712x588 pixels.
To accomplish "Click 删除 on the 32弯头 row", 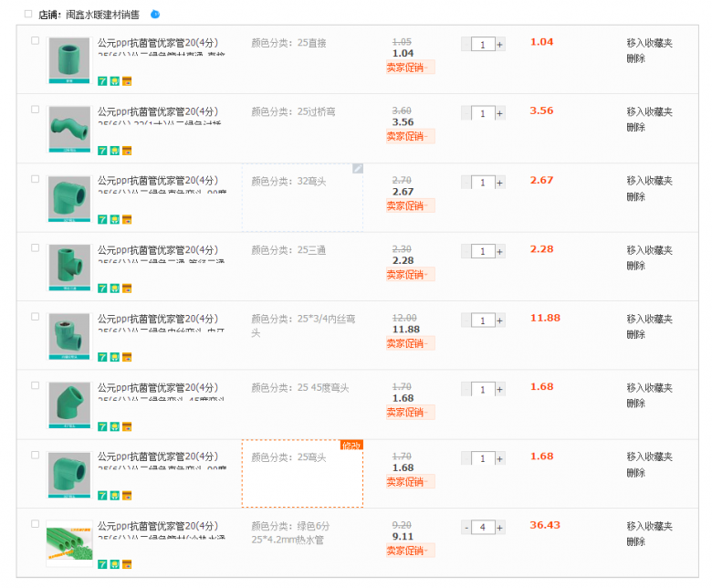I will pyautogui.click(x=635, y=196).
